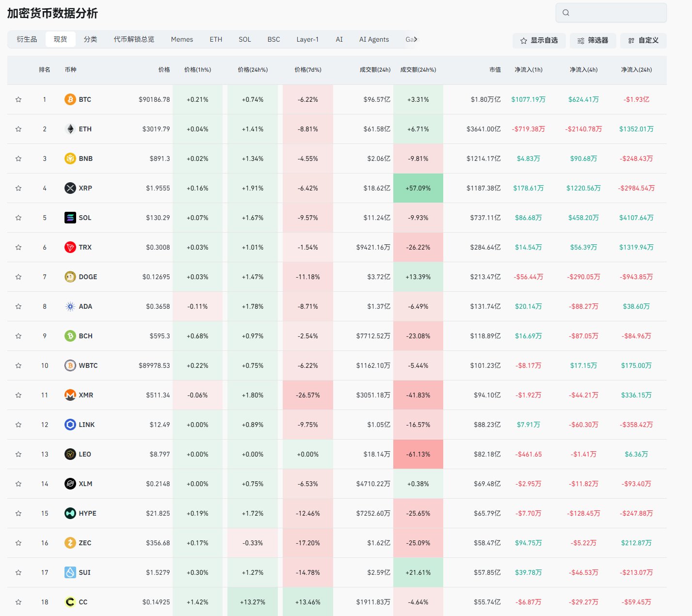The height and width of the screenshot is (616, 692).
Task: Switch to the 衍生品 tab
Action: coord(27,39)
